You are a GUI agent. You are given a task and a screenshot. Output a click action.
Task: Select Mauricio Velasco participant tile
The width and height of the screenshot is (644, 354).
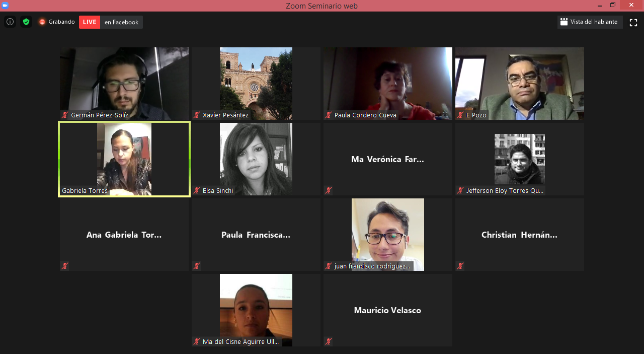coord(388,310)
